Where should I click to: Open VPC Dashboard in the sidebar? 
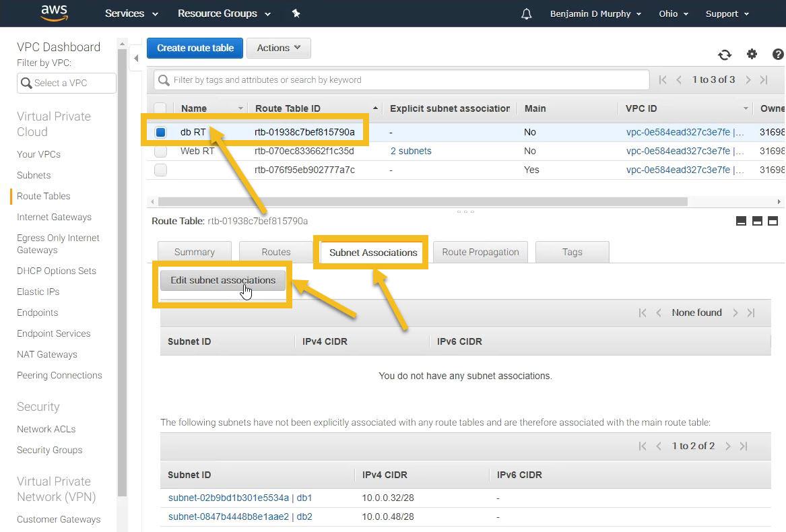coord(59,47)
